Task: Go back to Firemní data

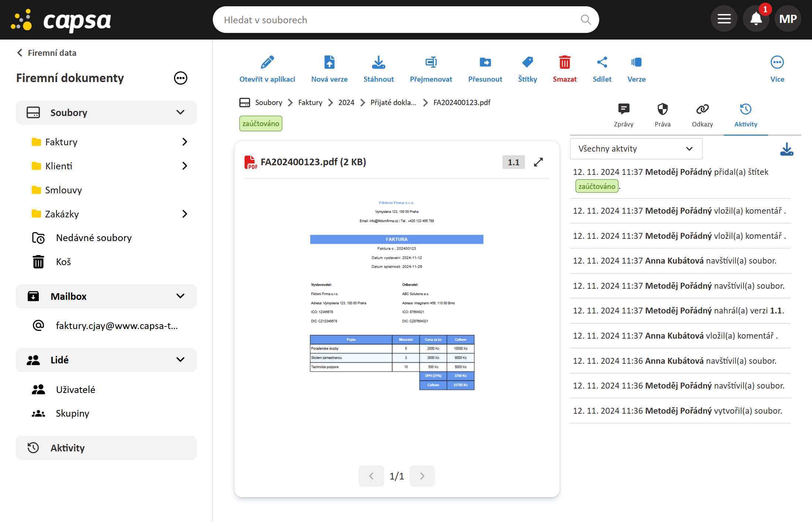Action: point(47,53)
